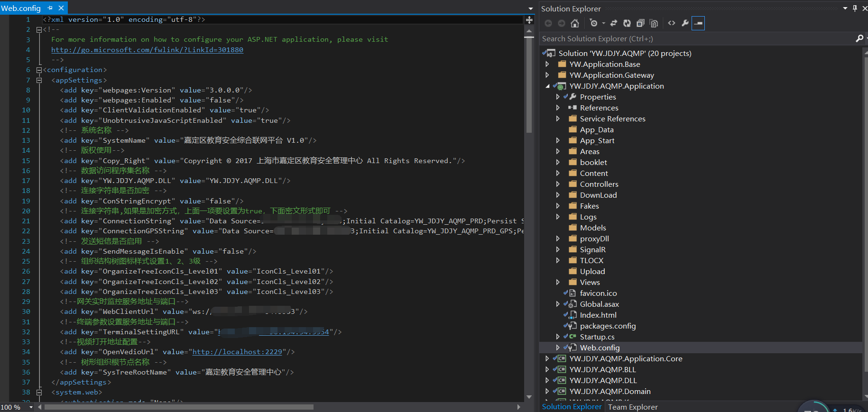
Task: Select the Models folder
Action: coord(593,228)
